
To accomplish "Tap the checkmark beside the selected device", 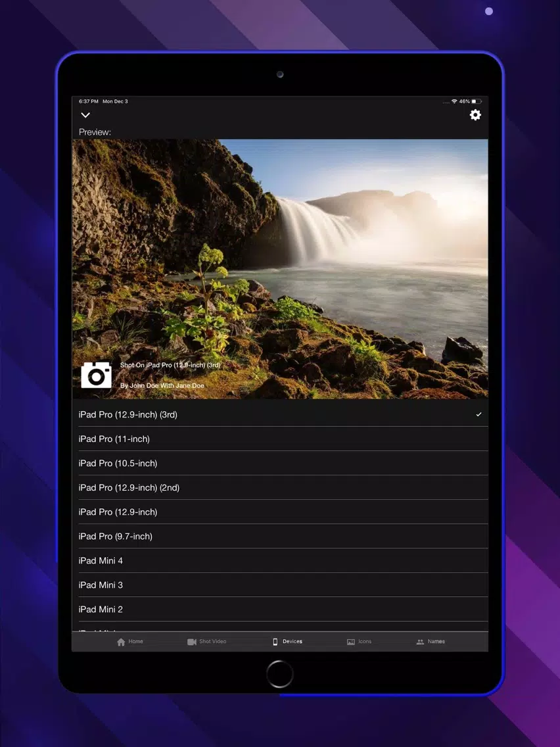I will 478,414.
